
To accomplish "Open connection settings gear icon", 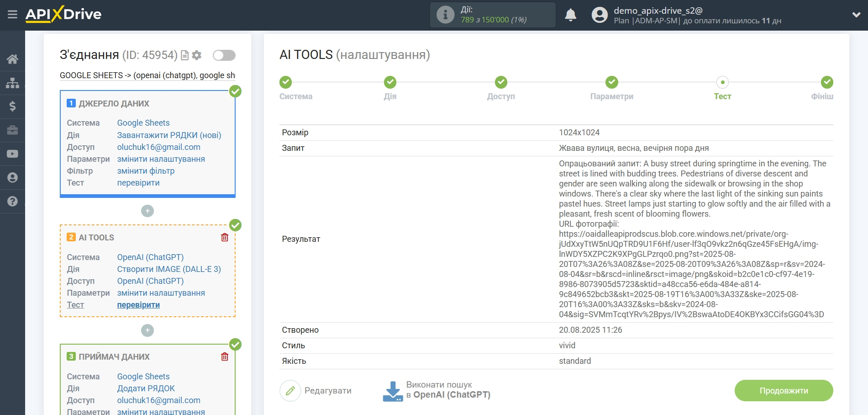I will click(x=197, y=55).
